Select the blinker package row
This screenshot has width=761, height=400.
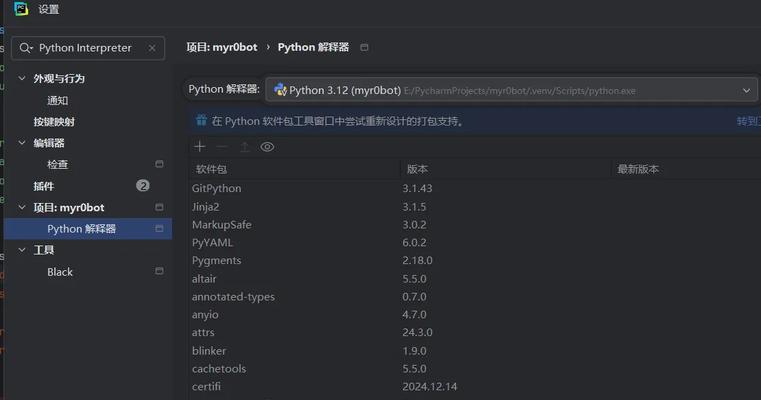pos(475,350)
